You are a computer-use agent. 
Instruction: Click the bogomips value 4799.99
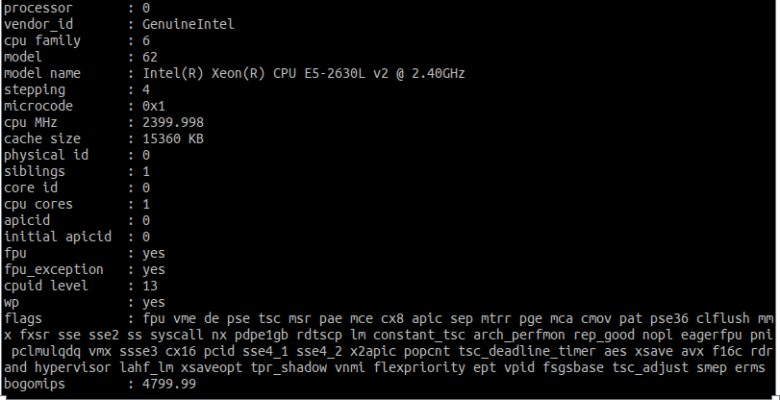(x=169, y=383)
